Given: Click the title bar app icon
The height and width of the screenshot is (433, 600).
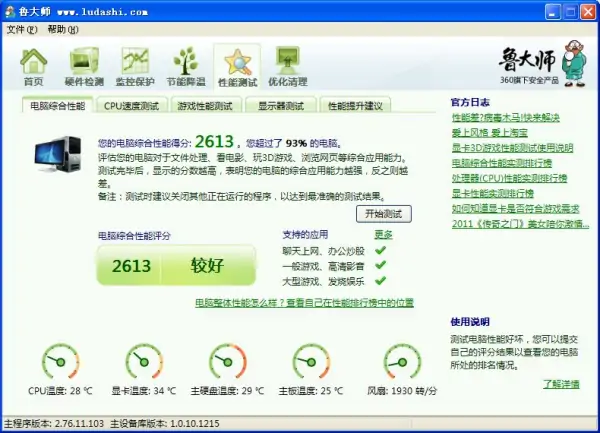Looking at the screenshot, I should pos(10,11).
